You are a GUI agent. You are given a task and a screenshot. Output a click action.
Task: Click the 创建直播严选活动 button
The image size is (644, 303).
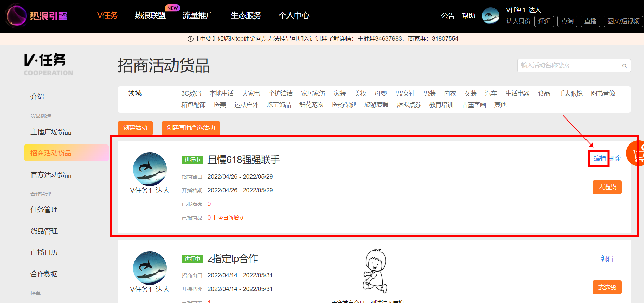tap(191, 128)
